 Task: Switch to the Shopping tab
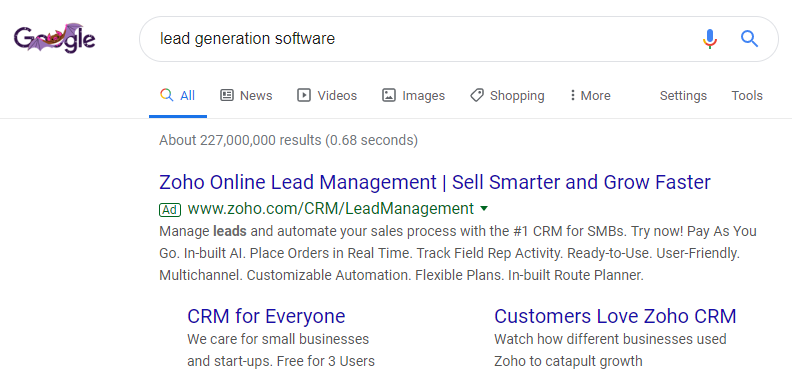(507, 95)
